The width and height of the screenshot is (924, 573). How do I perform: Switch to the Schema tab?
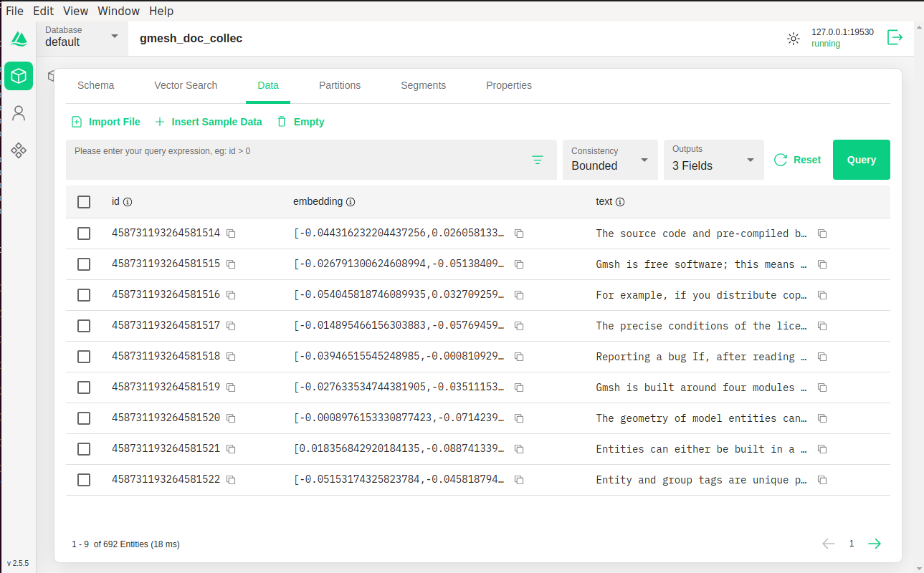pyautogui.click(x=96, y=85)
